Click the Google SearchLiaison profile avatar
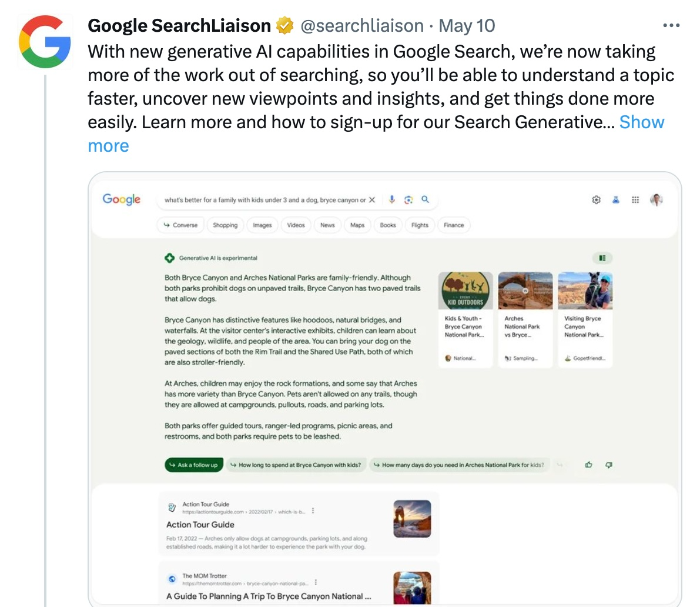 pyautogui.click(x=45, y=41)
